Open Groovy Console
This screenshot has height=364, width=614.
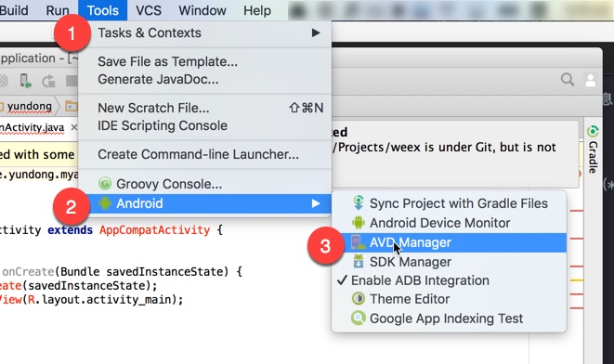204,184
